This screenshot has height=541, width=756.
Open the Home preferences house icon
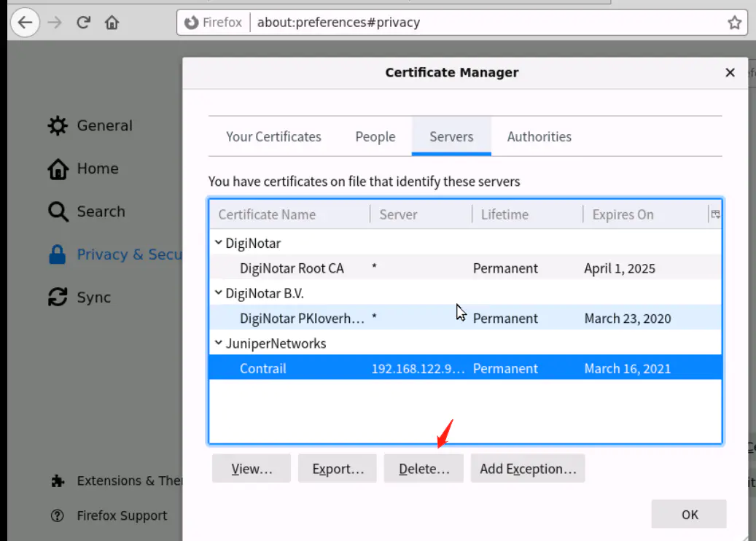[58, 168]
